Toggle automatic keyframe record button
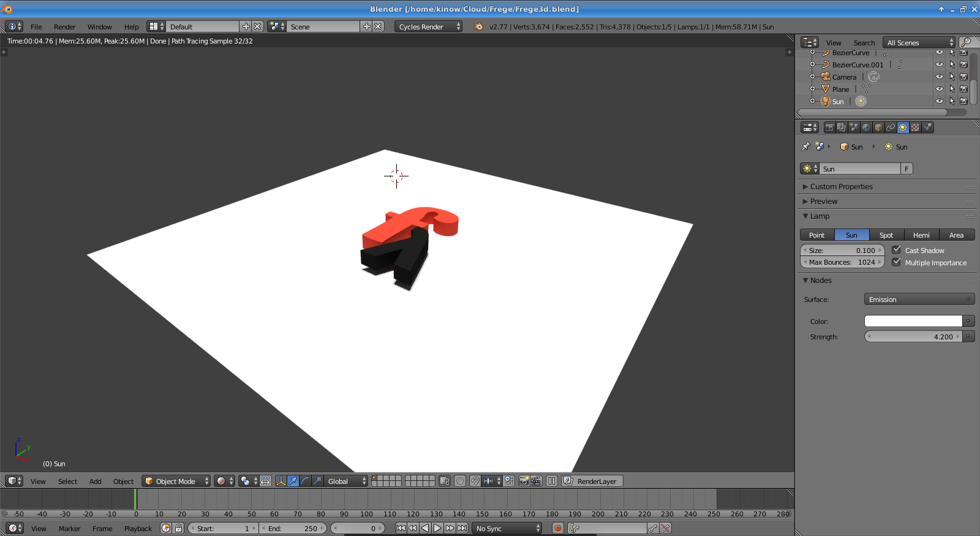The image size is (980, 536). [x=557, y=528]
